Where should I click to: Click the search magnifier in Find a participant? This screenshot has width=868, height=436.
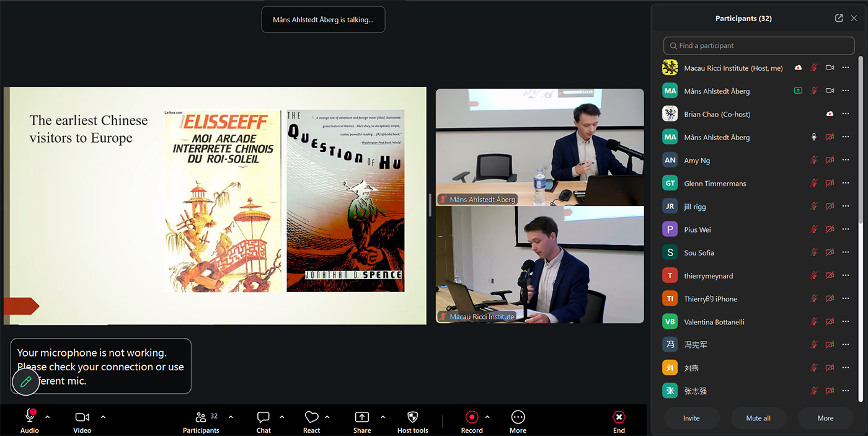(x=673, y=46)
